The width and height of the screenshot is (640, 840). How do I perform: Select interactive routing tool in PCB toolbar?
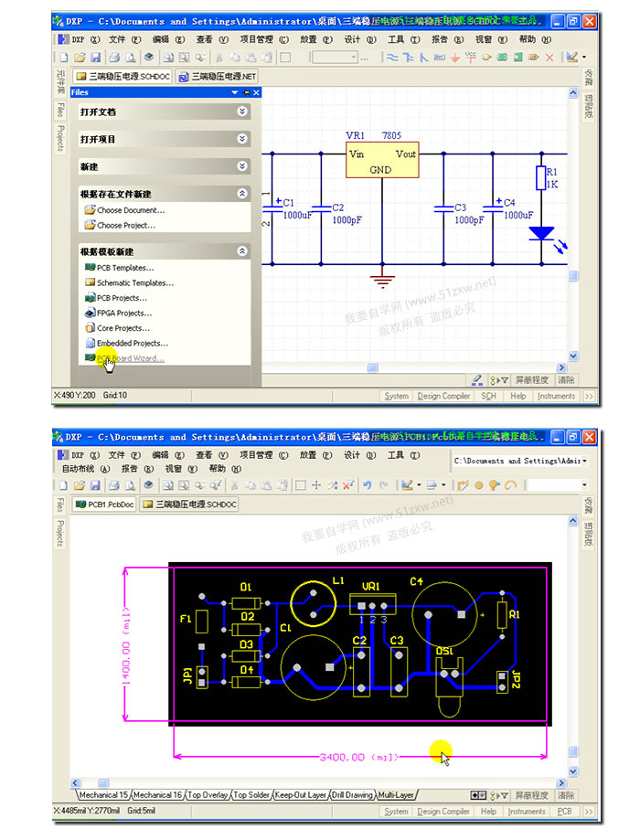coord(464,485)
